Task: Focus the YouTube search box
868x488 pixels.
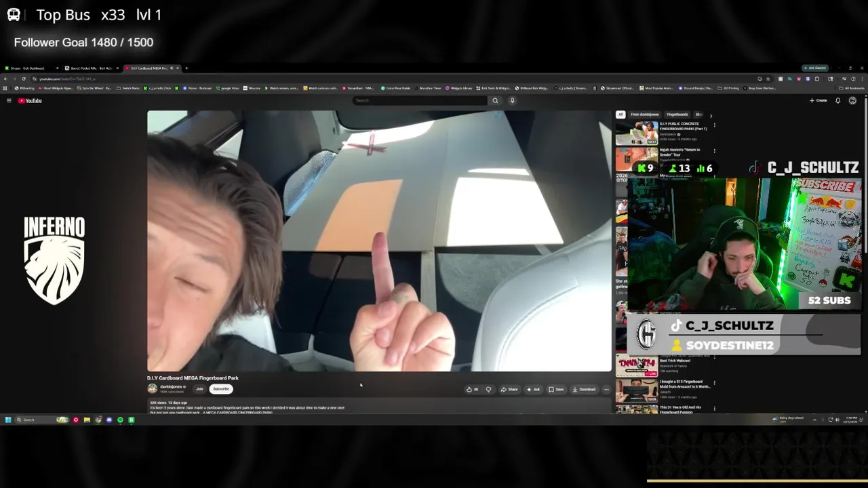Action: [420, 100]
